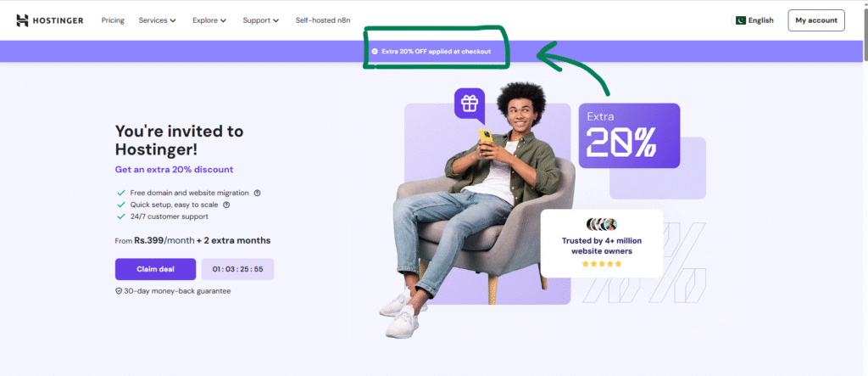Click the purple gift box icon
This screenshot has width=868, height=376.
[x=470, y=104]
